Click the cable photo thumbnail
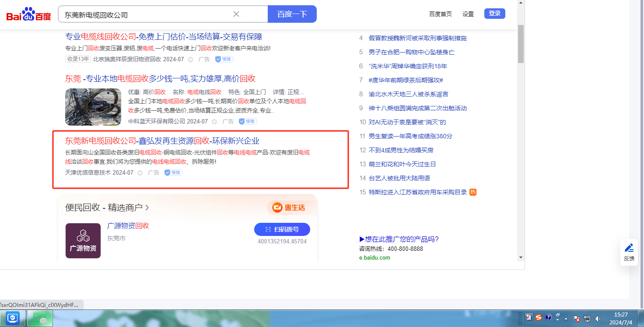 pos(93,107)
